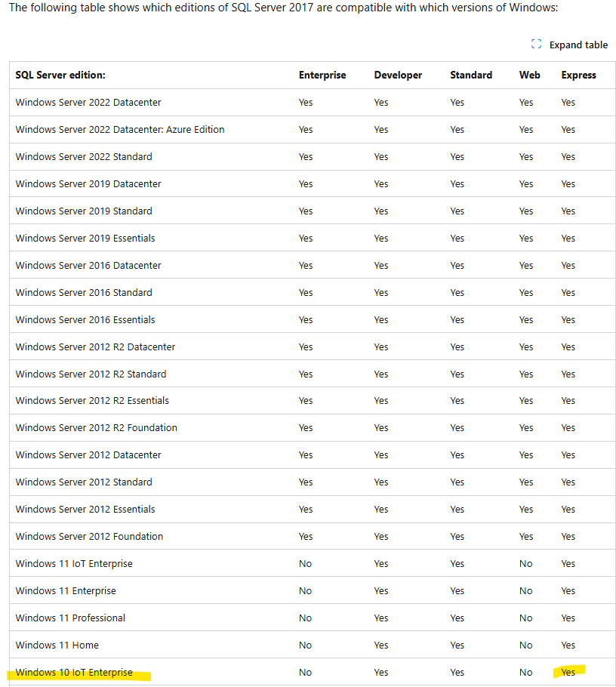Click Windows Server 2019 Standard row label
The image size is (616, 687).
[84, 211]
